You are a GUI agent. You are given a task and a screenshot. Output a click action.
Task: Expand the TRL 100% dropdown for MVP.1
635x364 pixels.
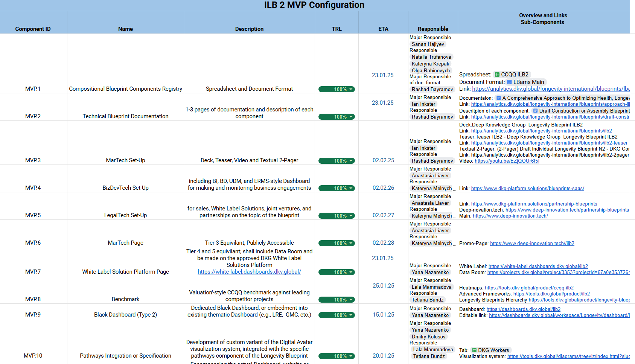[x=351, y=89]
